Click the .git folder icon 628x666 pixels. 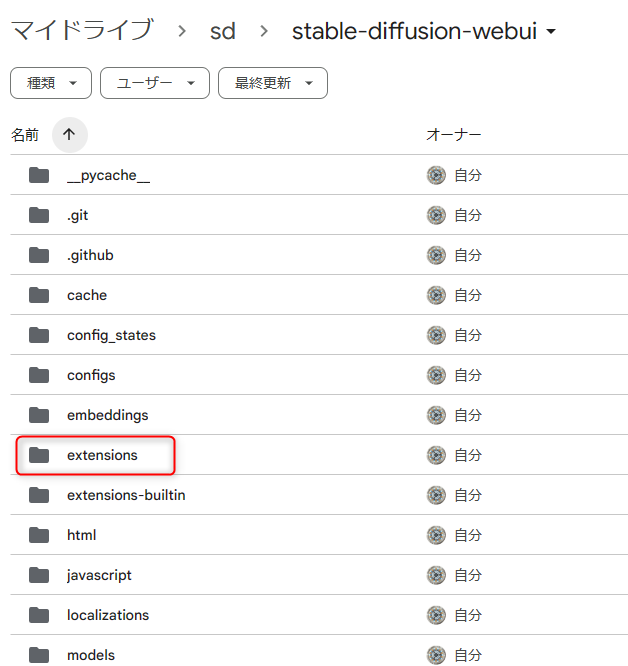coord(39,215)
